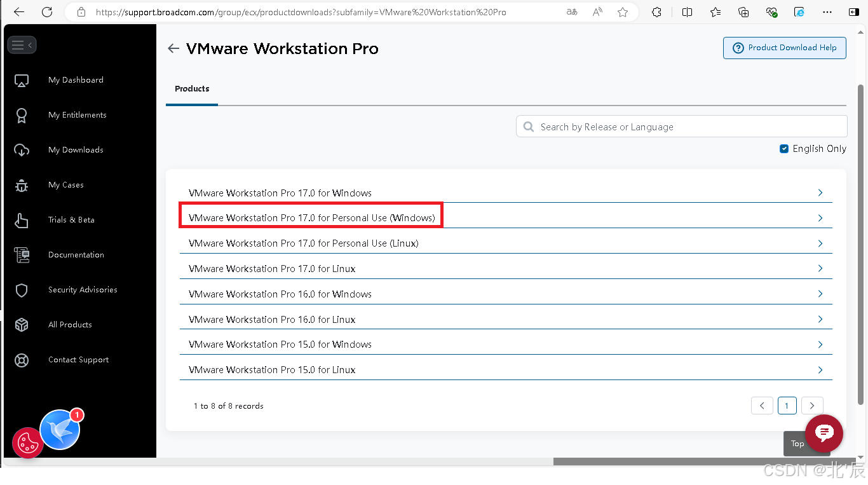This screenshot has height=485, width=868.
Task: Open the sidebar icon at toolbar end
Action: point(854,12)
